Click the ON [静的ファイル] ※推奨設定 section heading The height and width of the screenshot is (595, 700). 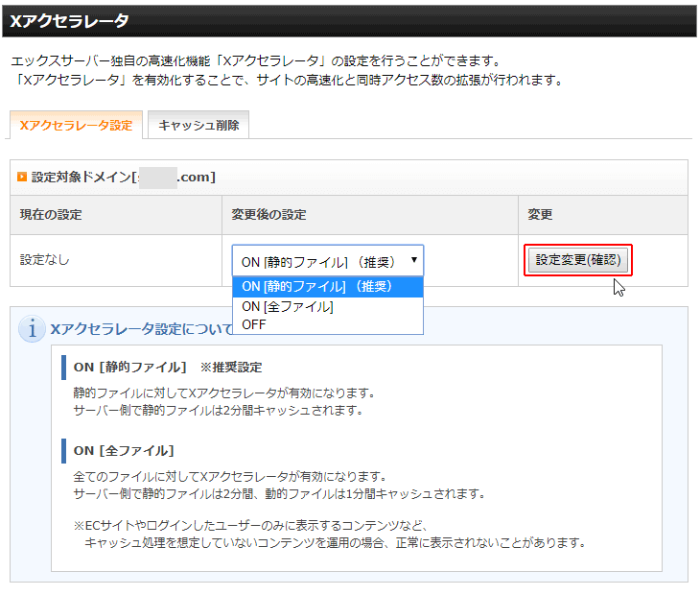click(x=167, y=368)
